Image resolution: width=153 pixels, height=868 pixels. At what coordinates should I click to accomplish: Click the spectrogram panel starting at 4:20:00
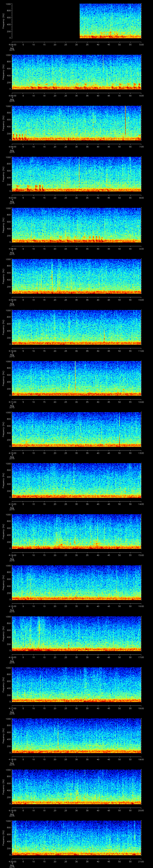point(77,838)
